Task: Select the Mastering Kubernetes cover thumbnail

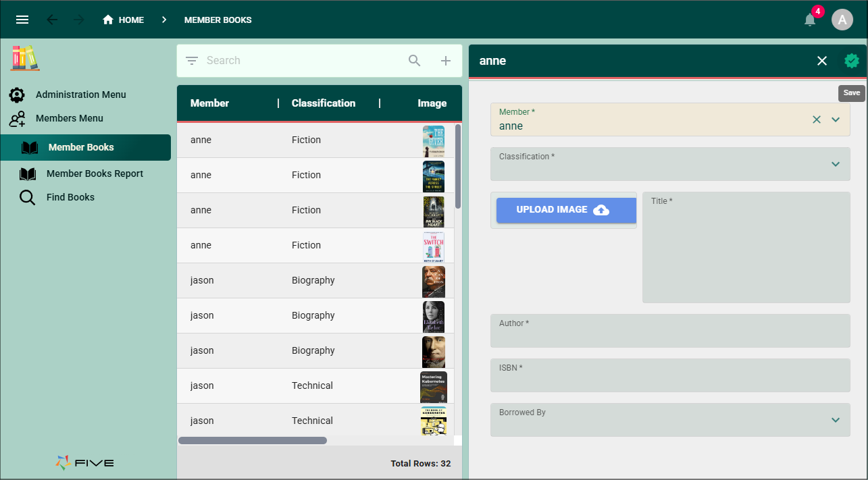Action: pos(434,386)
